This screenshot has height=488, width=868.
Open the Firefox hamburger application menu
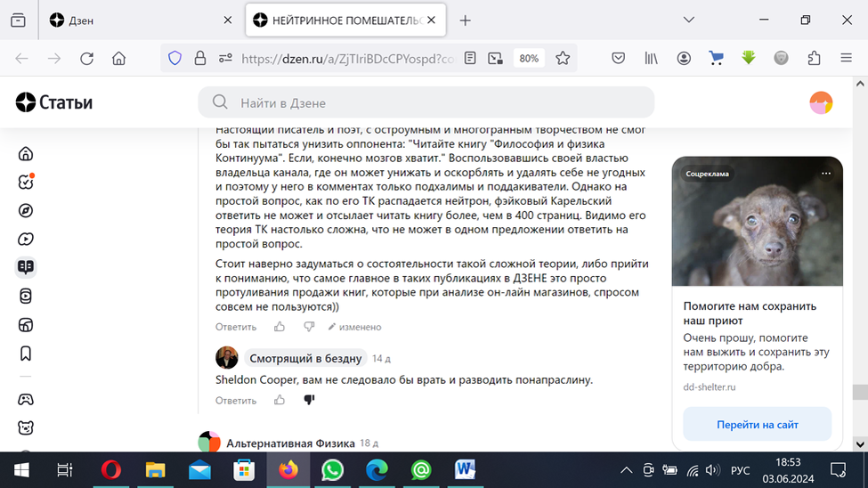tap(846, 58)
